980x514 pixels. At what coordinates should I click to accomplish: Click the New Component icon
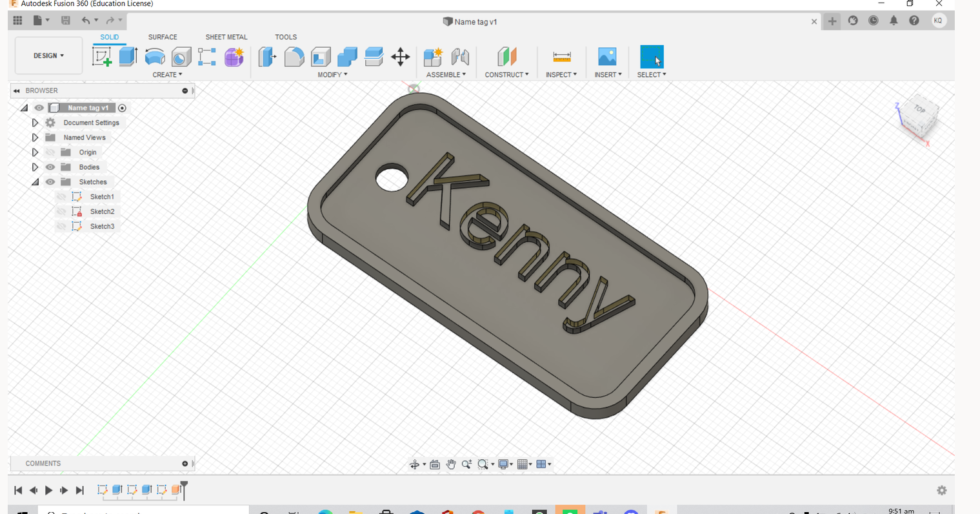[433, 57]
